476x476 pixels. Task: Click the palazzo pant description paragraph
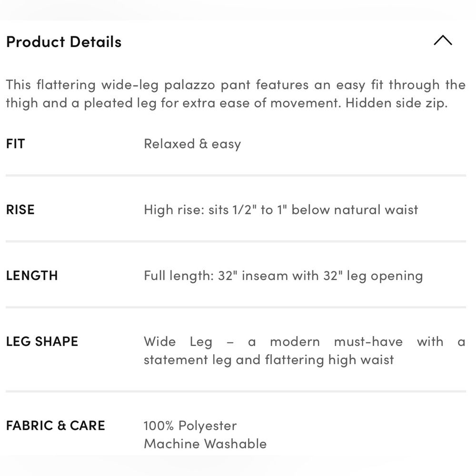point(236,94)
